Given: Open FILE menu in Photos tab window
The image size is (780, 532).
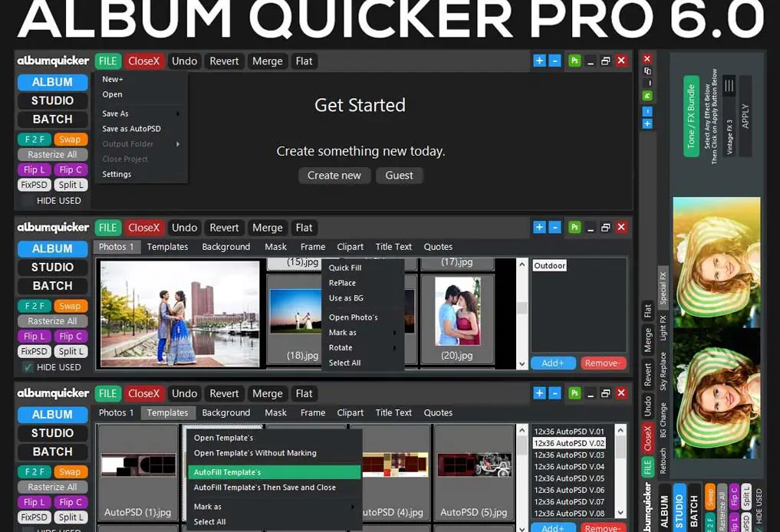Looking at the screenshot, I should pyautogui.click(x=107, y=227).
